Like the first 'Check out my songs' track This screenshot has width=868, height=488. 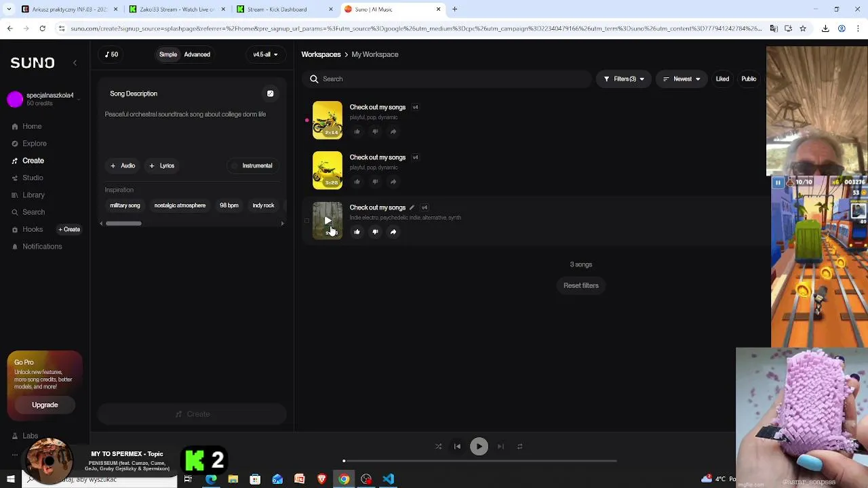tap(357, 131)
